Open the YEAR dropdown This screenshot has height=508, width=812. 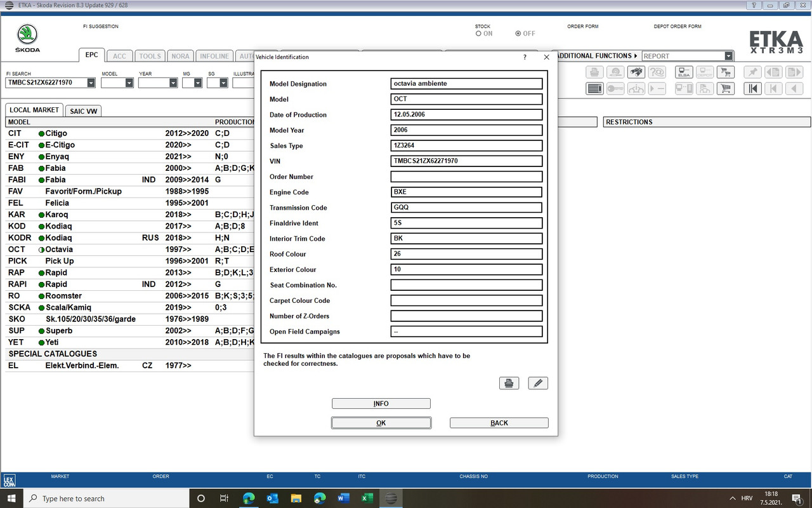[x=173, y=83]
